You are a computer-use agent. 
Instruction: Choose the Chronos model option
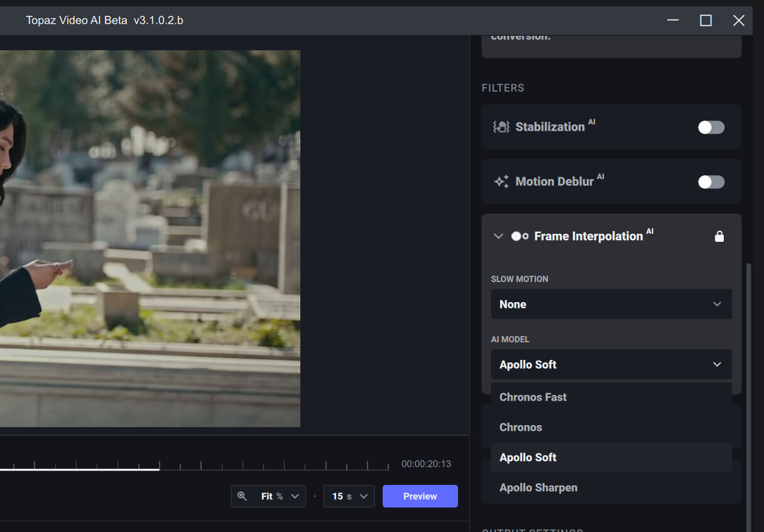click(520, 427)
